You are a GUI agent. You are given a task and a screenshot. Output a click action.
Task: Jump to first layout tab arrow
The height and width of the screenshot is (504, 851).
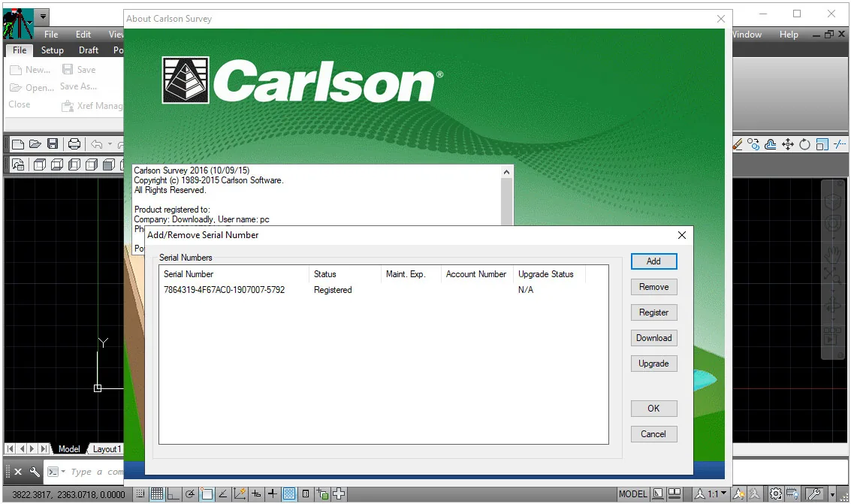click(x=11, y=448)
